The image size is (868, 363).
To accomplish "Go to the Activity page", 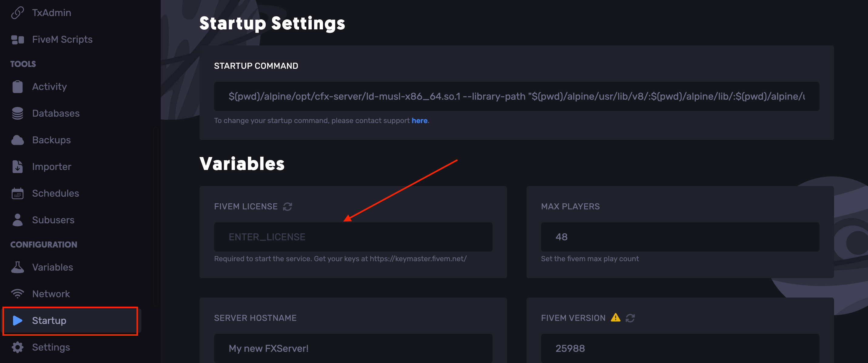I will point(49,87).
